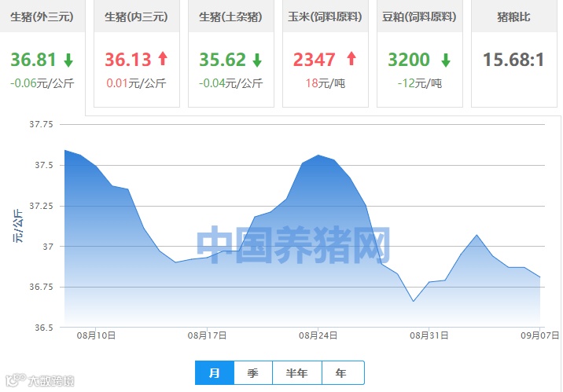The height and width of the screenshot is (392, 563).
Task: Click the price value 36.13
Action: pos(128,60)
